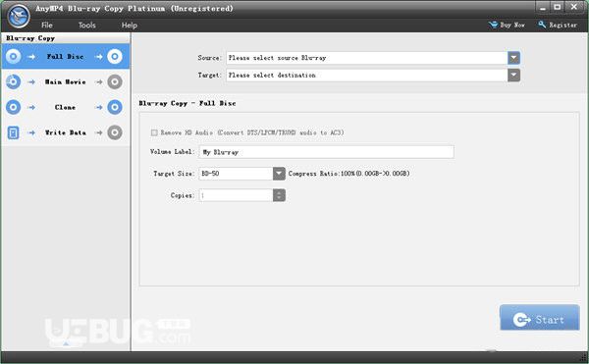Select the Clone copy mode

coord(66,107)
